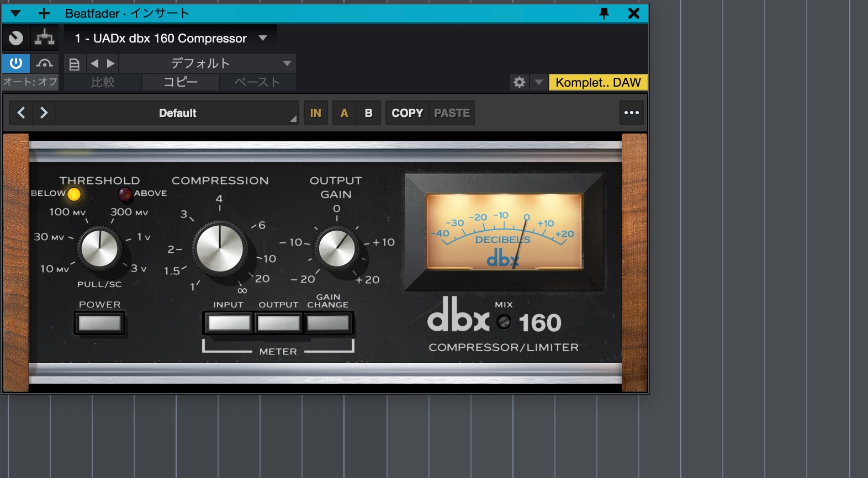
Task: Add a new insert with plus icon
Action: tap(44, 13)
